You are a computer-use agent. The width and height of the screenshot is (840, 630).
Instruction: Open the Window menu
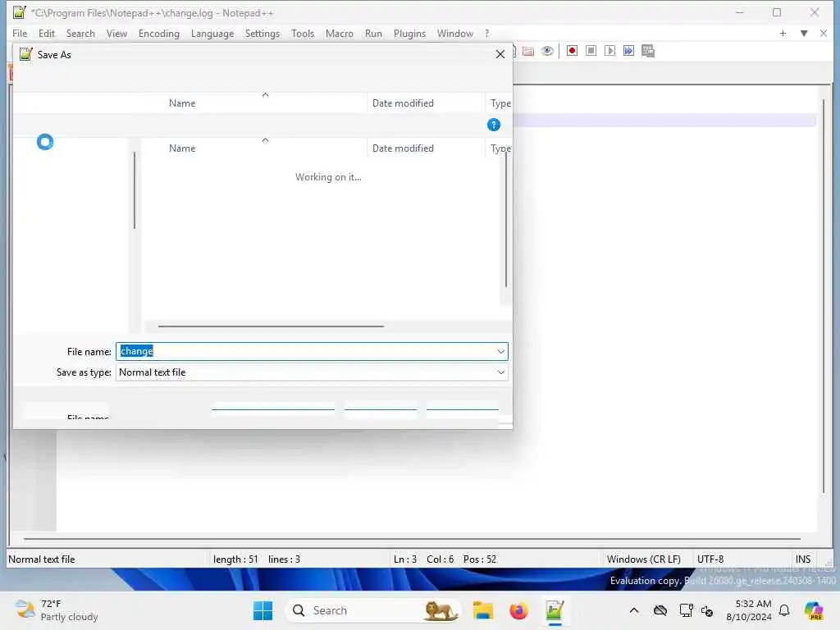pos(454,33)
